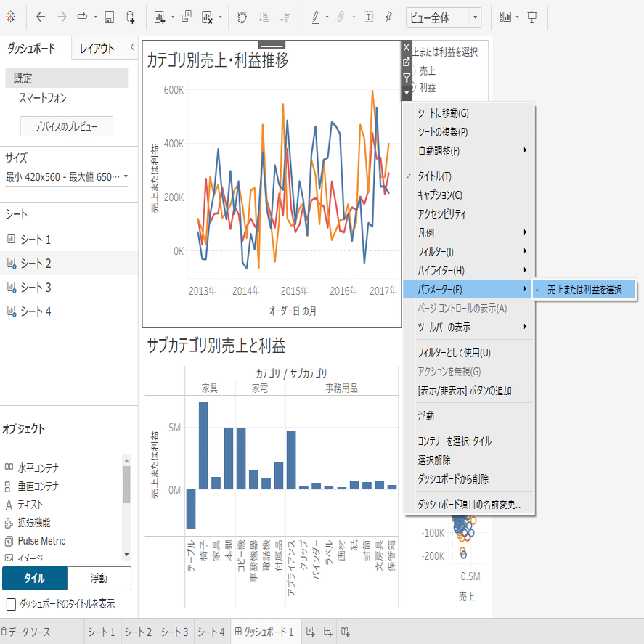Open the ビュー全体 fit dropdown
This screenshot has height=644, width=644.
444,17
